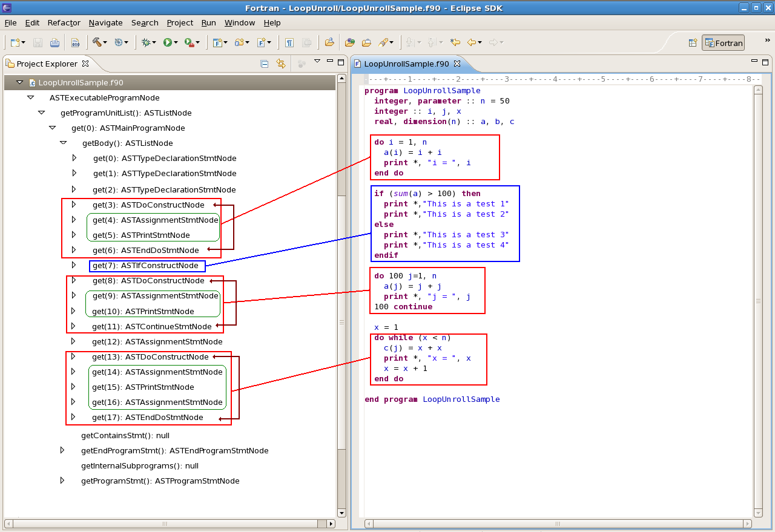
Task: Click the Forward navigation arrow
Action: [x=493, y=42]
